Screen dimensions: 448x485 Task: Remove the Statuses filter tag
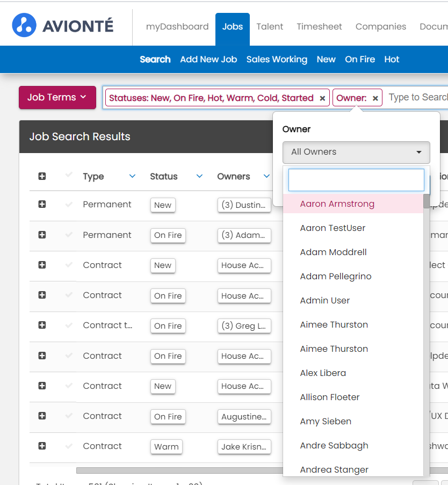click(322, 98)
